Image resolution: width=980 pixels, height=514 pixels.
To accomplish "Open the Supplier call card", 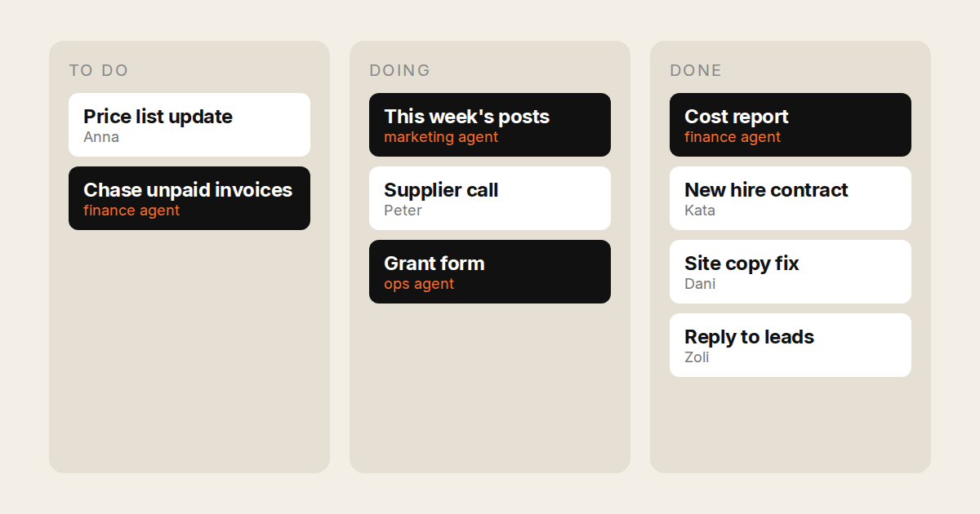I will point(490,198).
